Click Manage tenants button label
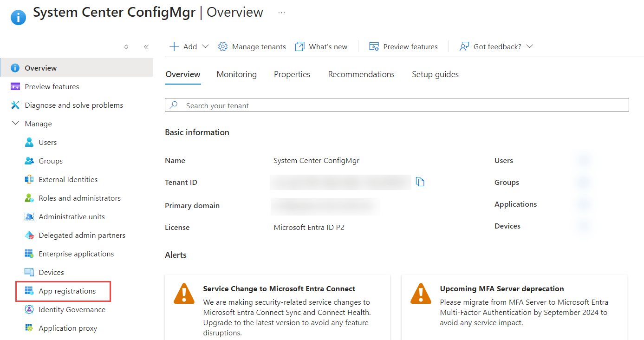644x340 pixels. point(259,46)
